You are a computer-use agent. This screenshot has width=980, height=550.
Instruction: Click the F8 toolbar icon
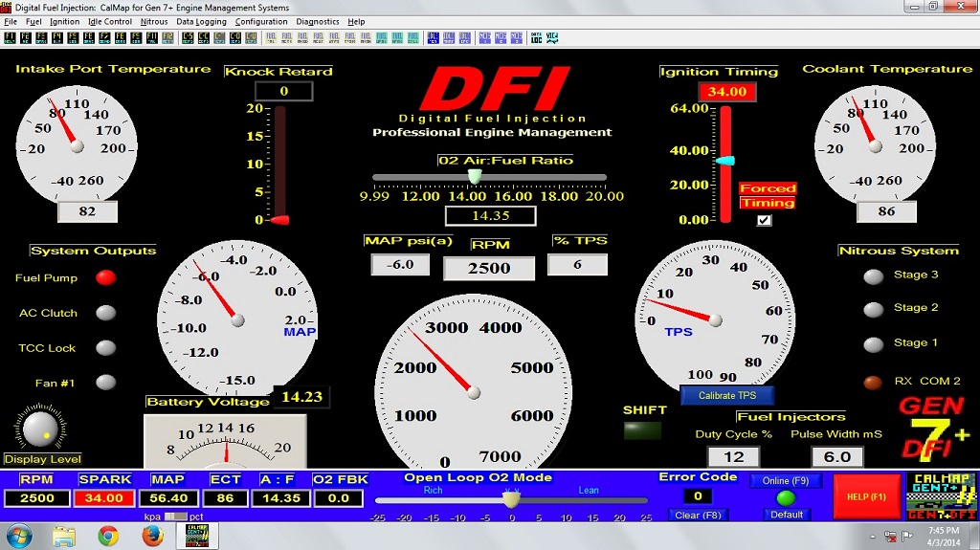point(120,38)
